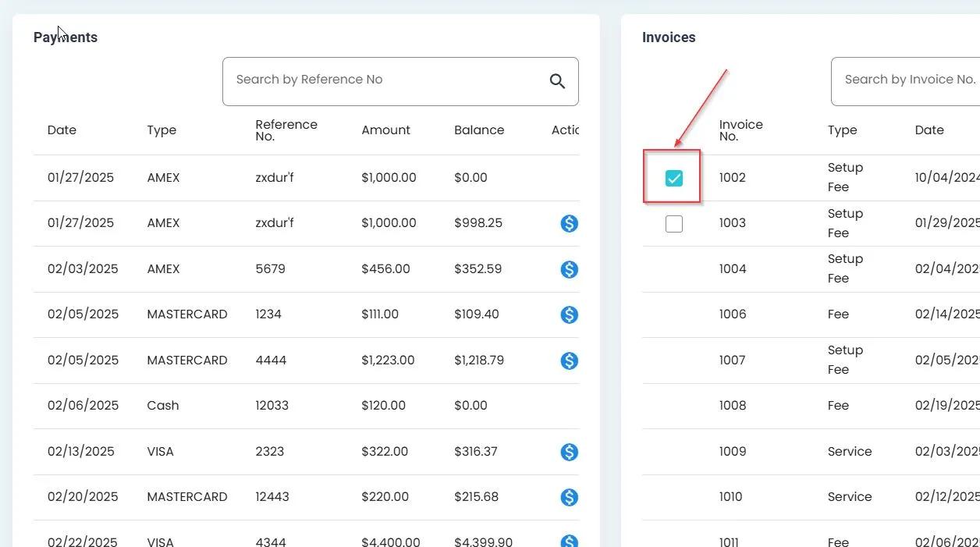
Task: Click the Type column header in Payments
Action: (162, 130)
